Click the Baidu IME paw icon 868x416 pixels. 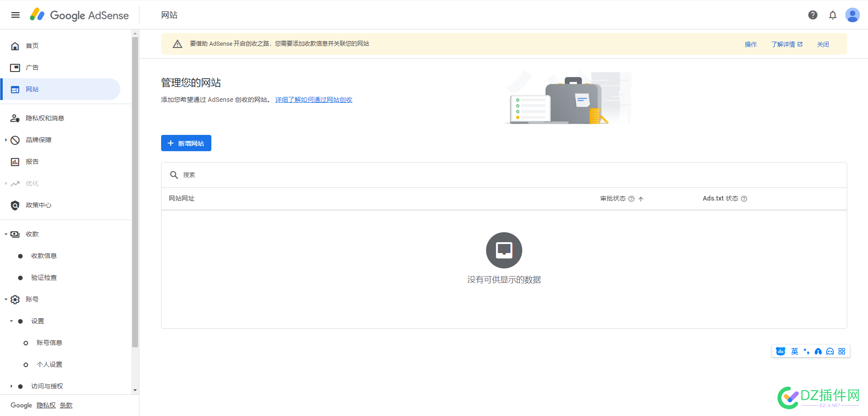[781, 351]
